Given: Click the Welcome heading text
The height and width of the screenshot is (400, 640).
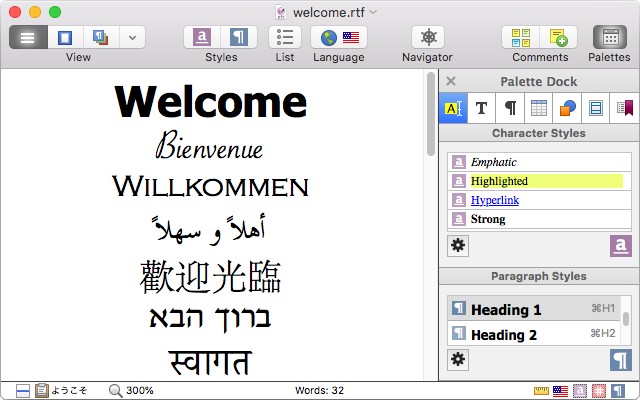Looking at the screenshot, I should 211,102.
